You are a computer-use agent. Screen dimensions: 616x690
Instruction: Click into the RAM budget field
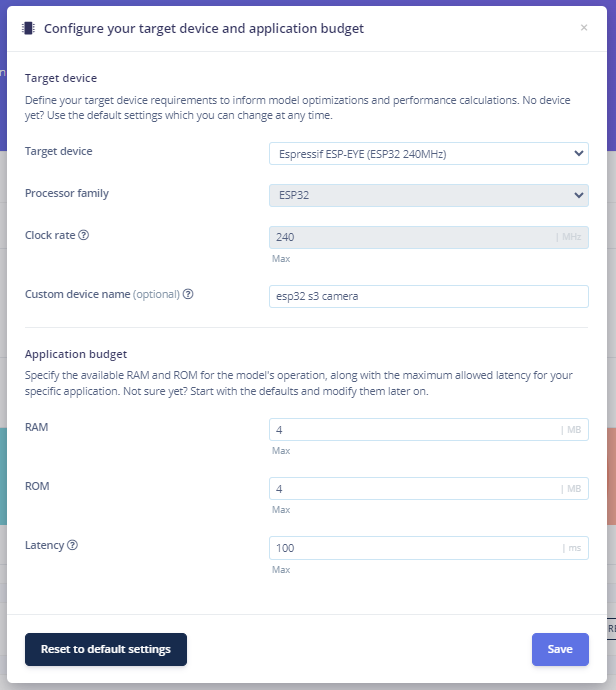[x=410, y=429]
